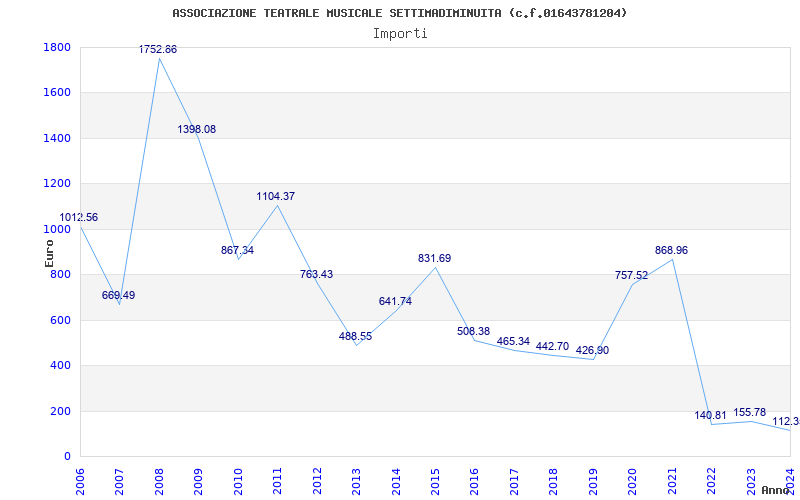
Task: Click the Importi subtitle
Action: [x=400, y=34]
